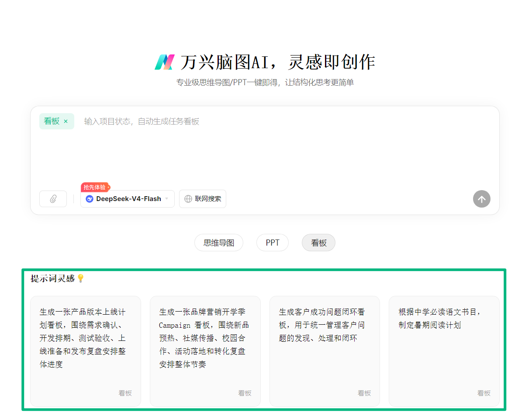Toggle the 联网搜索 web search option
This screenshot has height=413, width=532.
coord(203,199)
